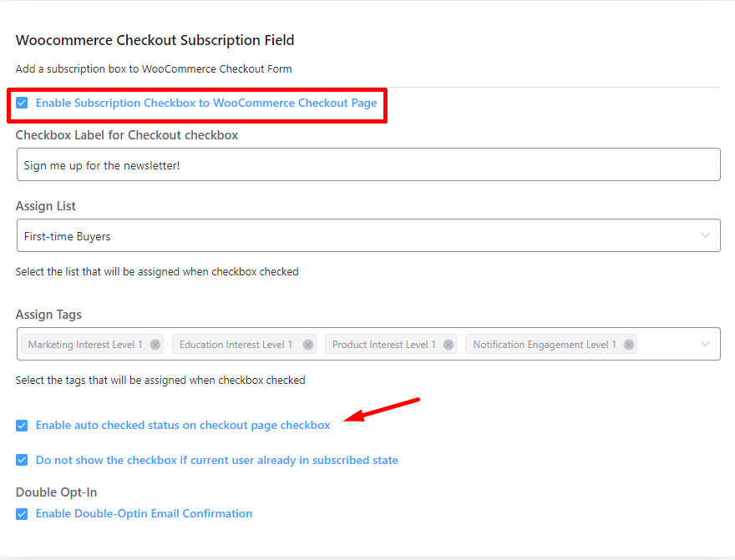Toggle Do not show checkbox if subscribed

point(22,460)
